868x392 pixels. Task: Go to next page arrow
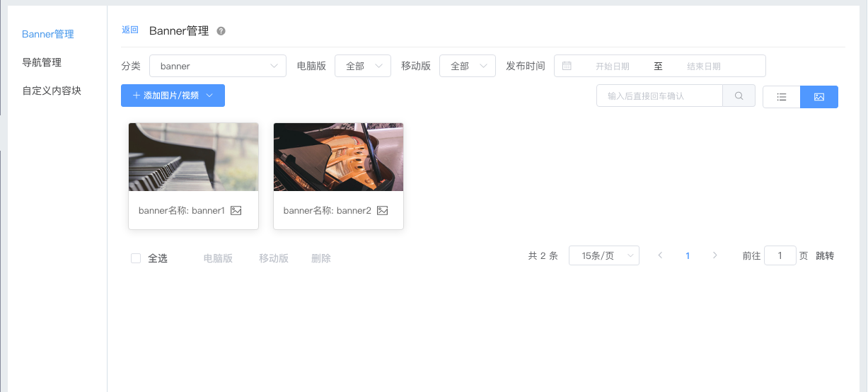[714, 255]
